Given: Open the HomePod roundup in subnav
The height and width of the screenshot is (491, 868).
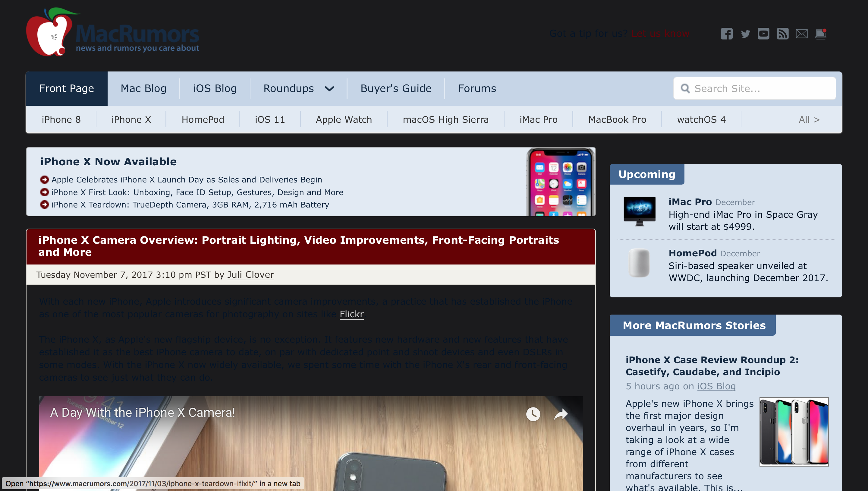Looking at the screenshot, I should (x=203, y=119).
